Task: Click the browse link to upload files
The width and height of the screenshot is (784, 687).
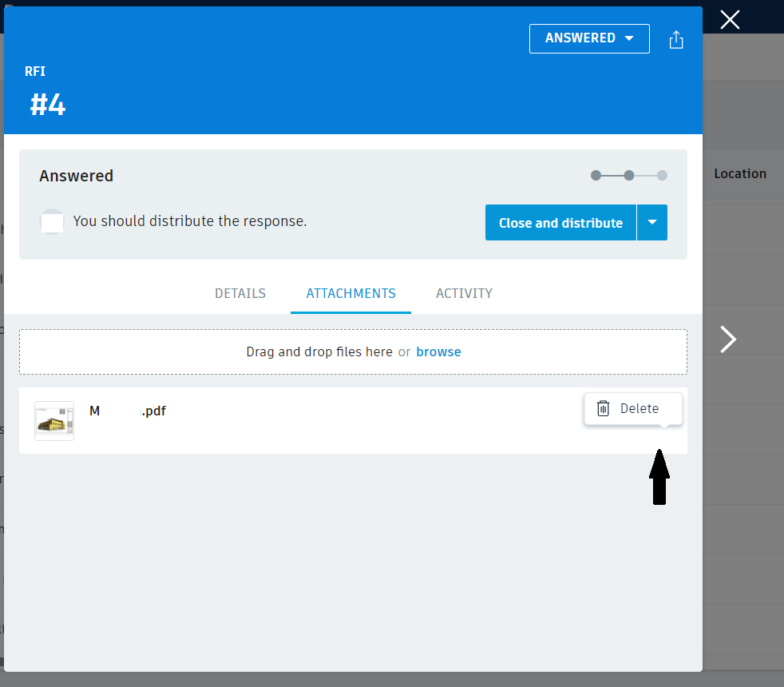Action: [438, 351]
